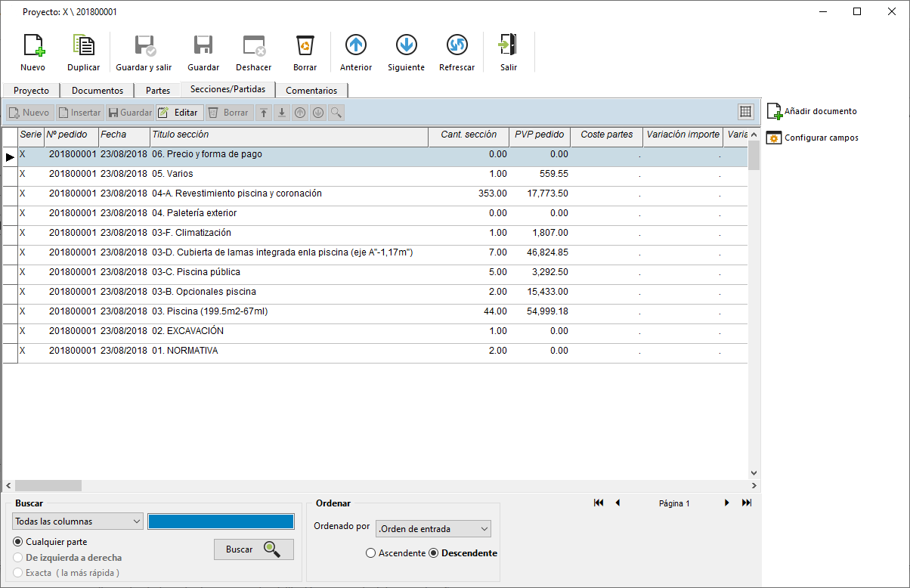Add document with Añadir documento

[812, 111]
